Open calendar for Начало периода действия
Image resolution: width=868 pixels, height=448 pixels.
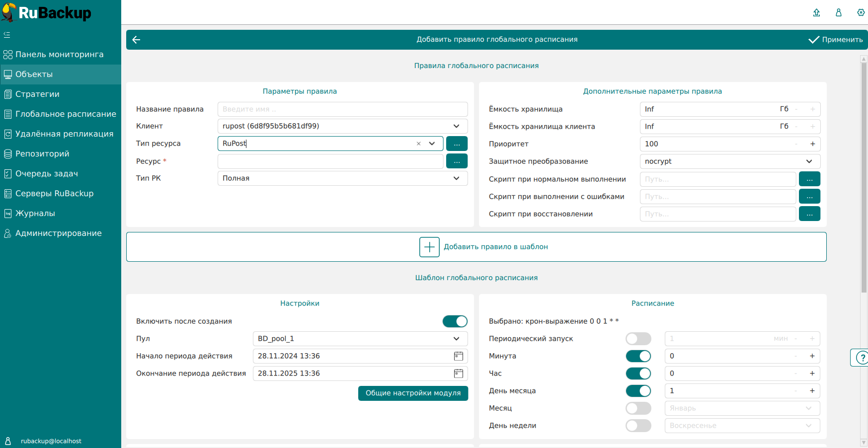tap(459, 356)
